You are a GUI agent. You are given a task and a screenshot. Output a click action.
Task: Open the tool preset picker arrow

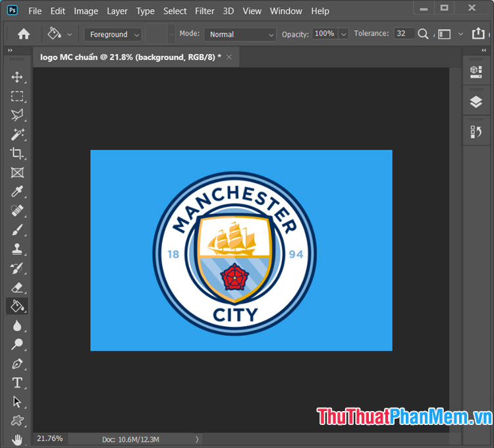pyautogui.click(x=70, y=34)
